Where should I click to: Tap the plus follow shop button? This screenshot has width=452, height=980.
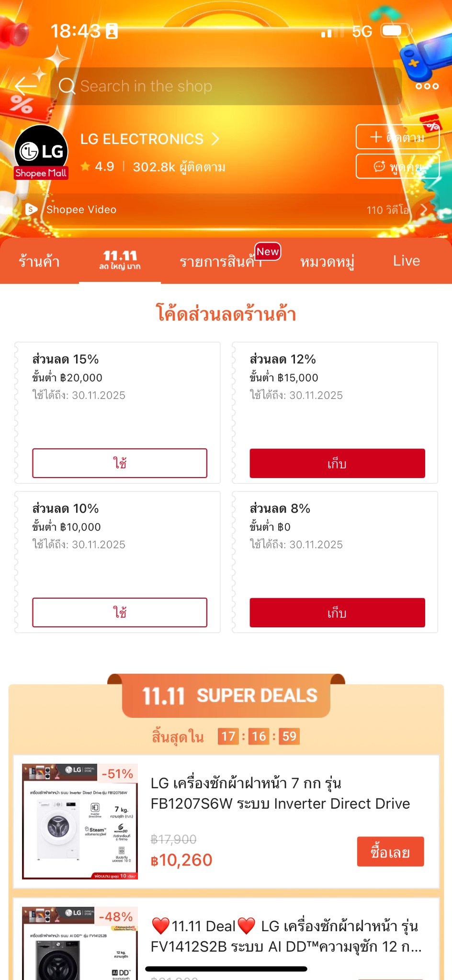(x=397, y=137)
